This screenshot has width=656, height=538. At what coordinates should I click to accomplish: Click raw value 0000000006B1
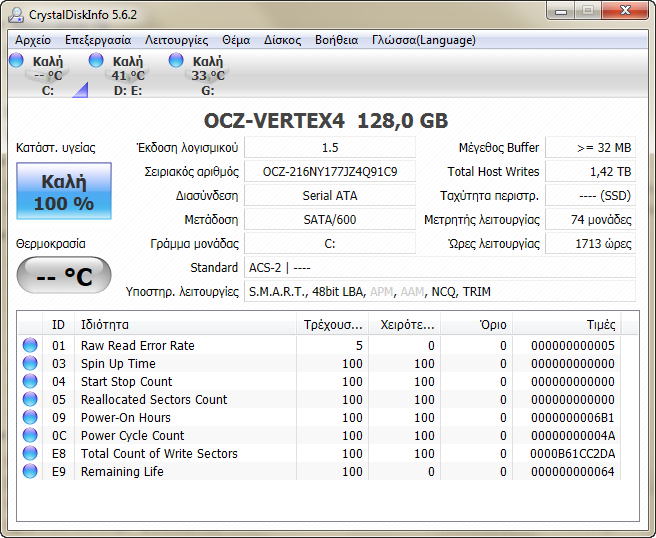pyautogui.click(x=572, y=418)
